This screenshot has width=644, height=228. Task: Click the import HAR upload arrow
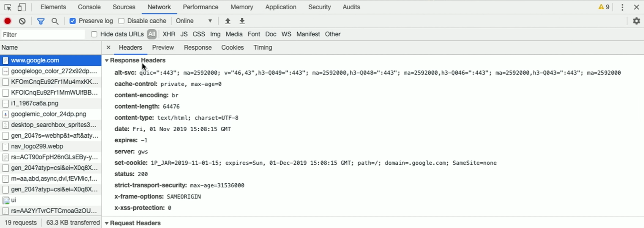coord(228,21)
